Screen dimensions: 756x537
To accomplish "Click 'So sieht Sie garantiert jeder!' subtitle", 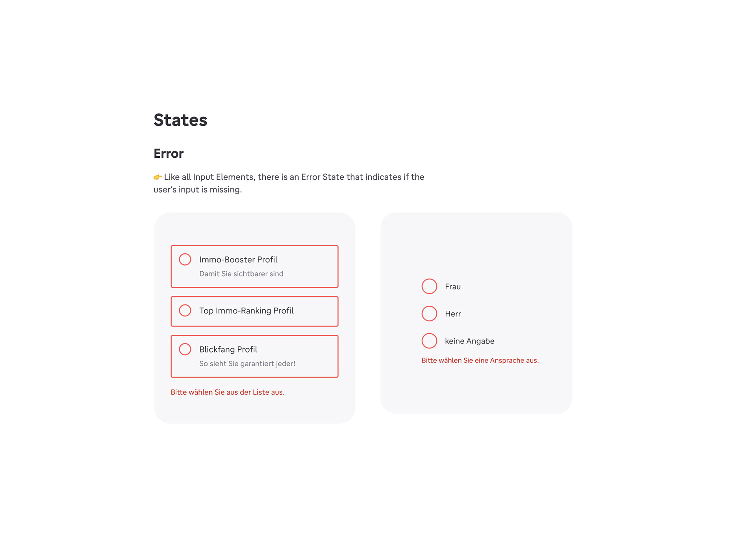I will pos(247,364).
